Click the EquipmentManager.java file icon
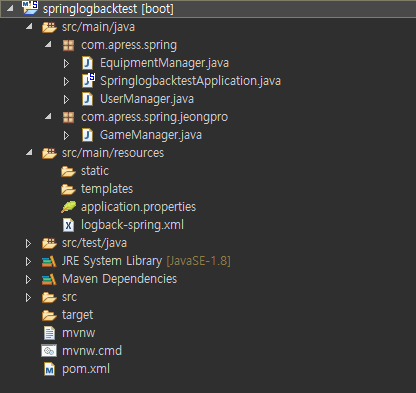 (87, 63)
